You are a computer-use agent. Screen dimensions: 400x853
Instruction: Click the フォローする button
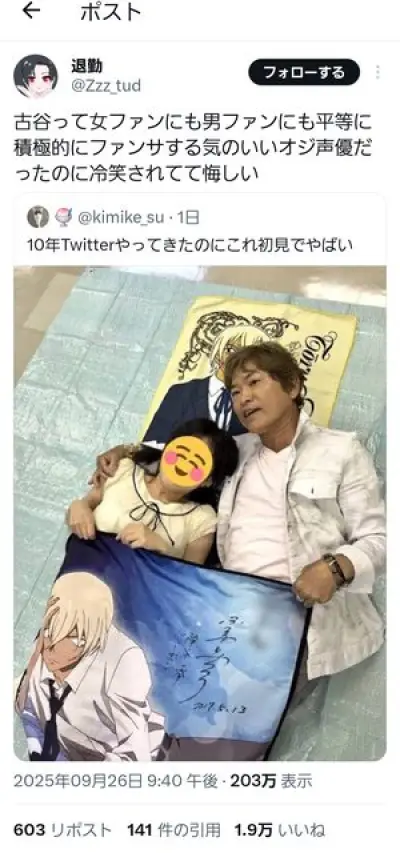(304, 72)
